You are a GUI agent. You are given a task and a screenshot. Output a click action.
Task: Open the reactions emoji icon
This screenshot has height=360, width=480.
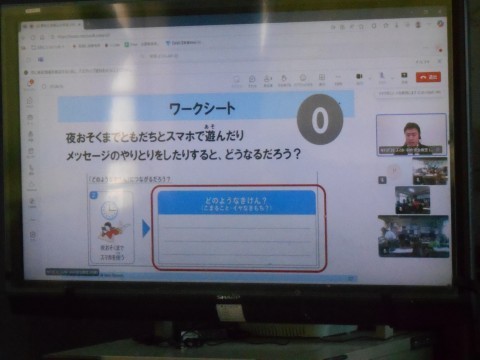303,78
